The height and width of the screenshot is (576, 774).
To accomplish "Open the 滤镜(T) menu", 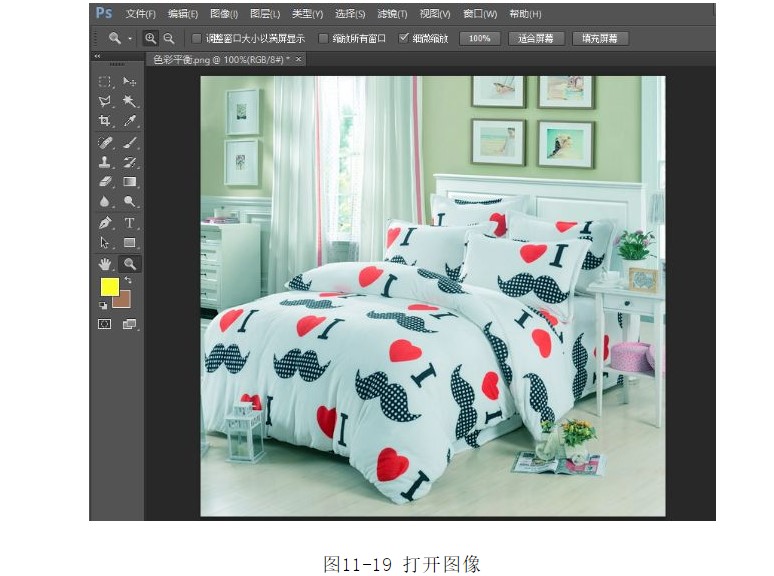I will click(392, 14).
